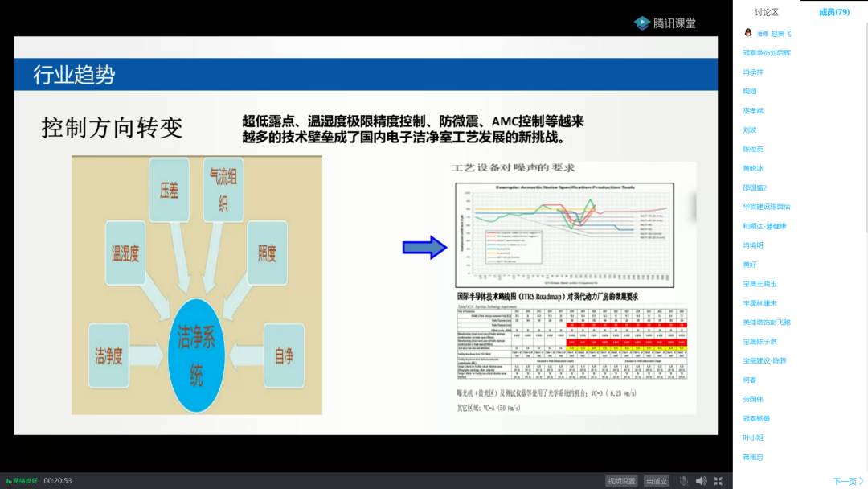Select member 华宫建设陈国怡
The width and height of the screenshot is (868, 489).
[x=766, y=207]
